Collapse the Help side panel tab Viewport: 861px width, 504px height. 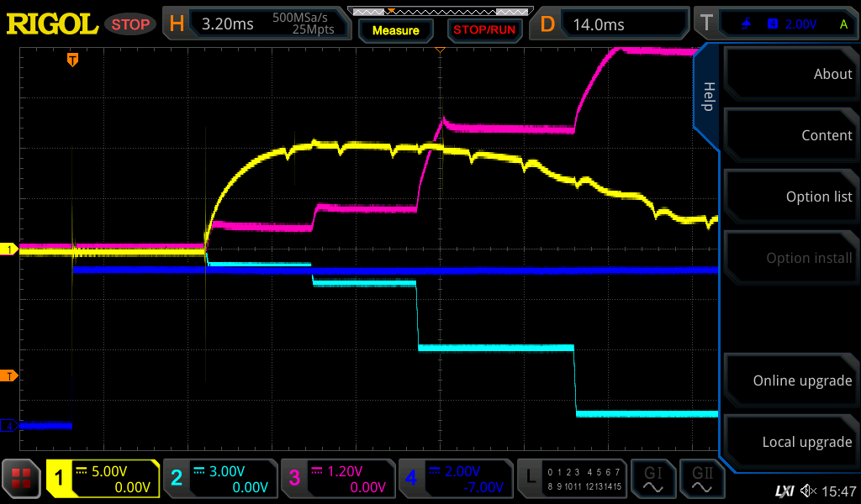tap(707, 97)
